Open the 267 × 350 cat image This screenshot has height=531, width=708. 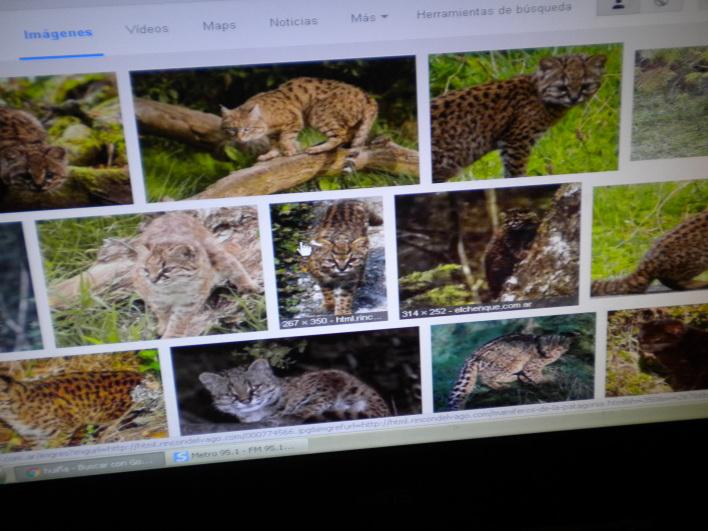(x=328, y=258)
